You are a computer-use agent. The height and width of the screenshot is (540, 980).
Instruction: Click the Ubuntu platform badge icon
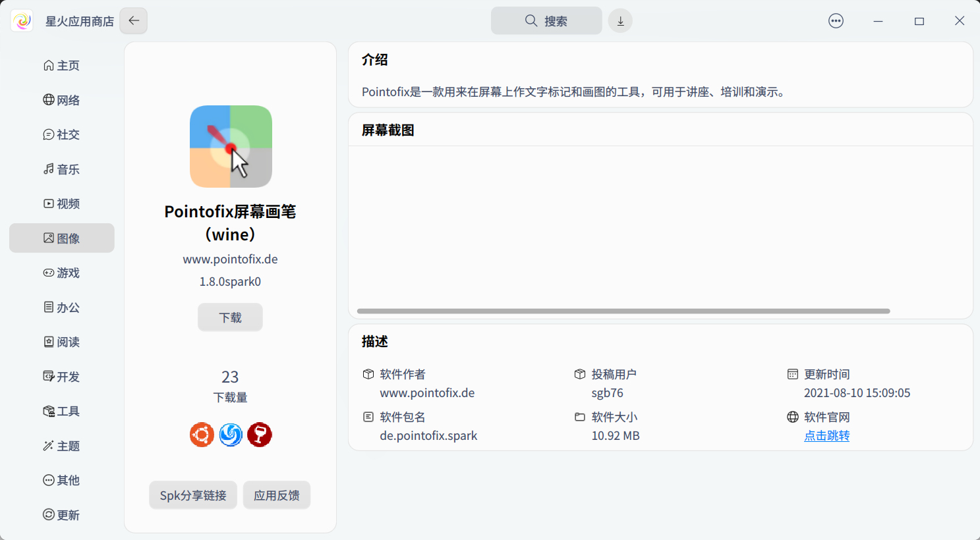pos(202,435)
